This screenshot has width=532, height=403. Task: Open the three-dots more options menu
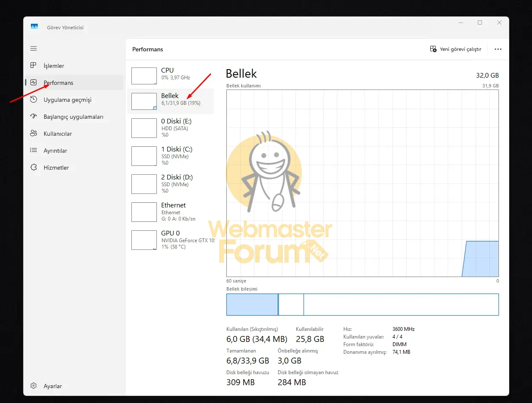point(498,49)
